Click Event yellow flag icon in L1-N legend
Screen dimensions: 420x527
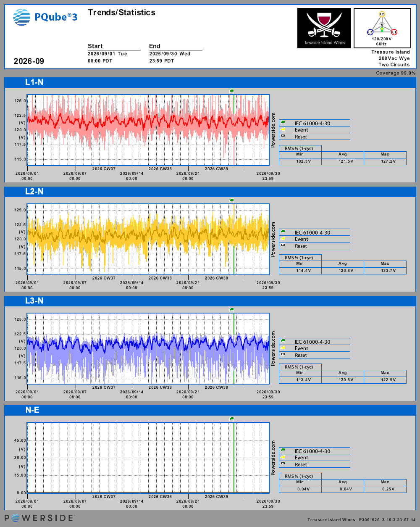point(283,130)
